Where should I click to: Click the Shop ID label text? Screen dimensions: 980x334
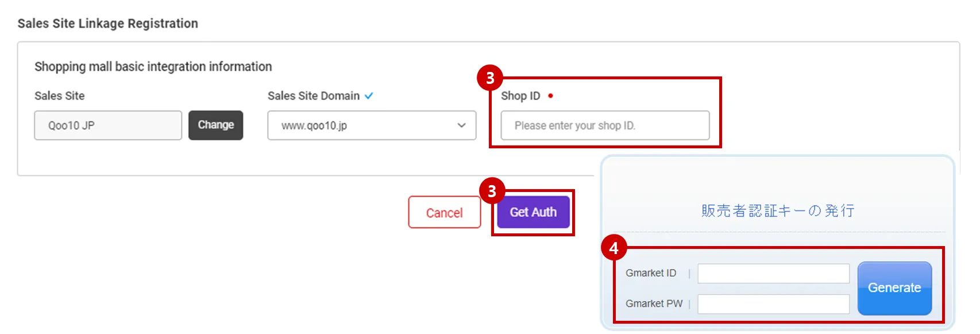[x=520, y=96]
